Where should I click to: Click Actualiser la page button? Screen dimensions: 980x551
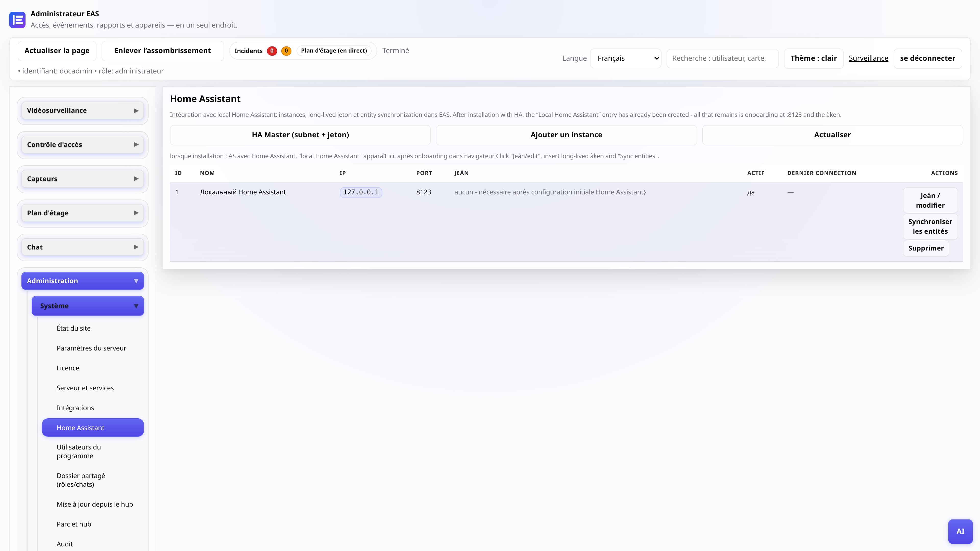pyautogui.click(x=57, y=51)
